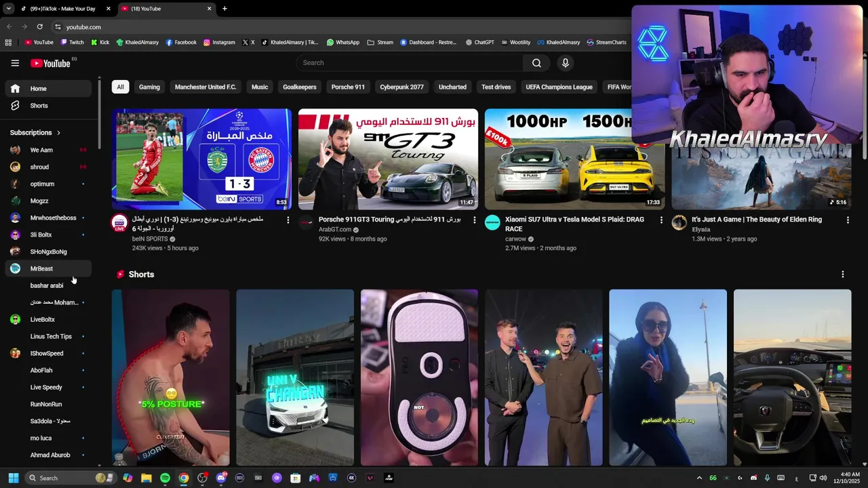Click the search magnifier button

click(x=536, y=63)
